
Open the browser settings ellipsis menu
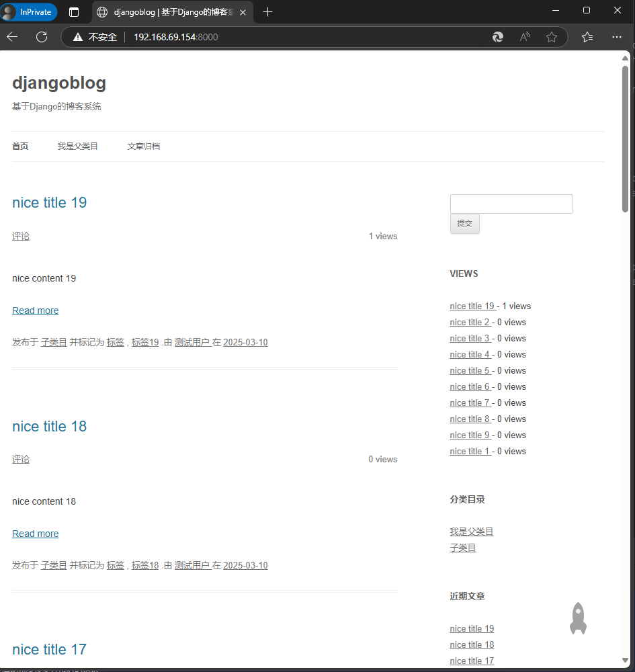(617, 37)
